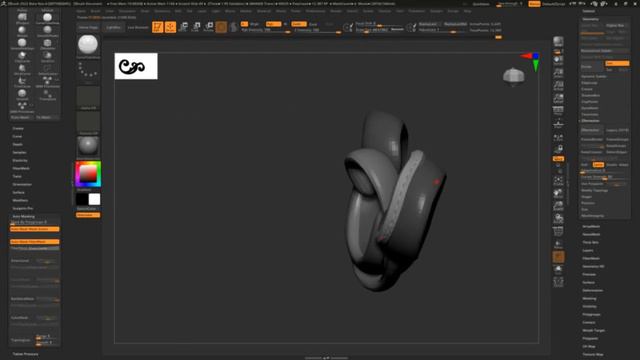Pick the SelectLasso brush icon
The image size is (640, 360).
point(47,69)
